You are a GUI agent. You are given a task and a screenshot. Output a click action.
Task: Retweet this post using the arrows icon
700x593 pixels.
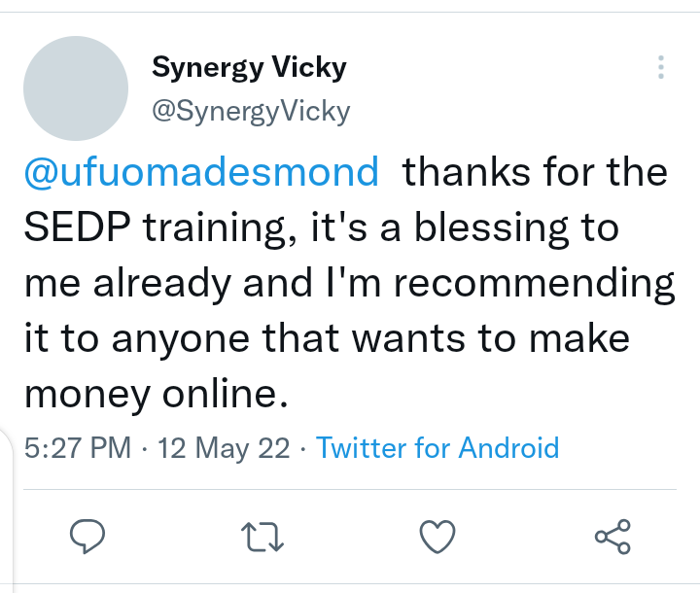coord(262,537)
